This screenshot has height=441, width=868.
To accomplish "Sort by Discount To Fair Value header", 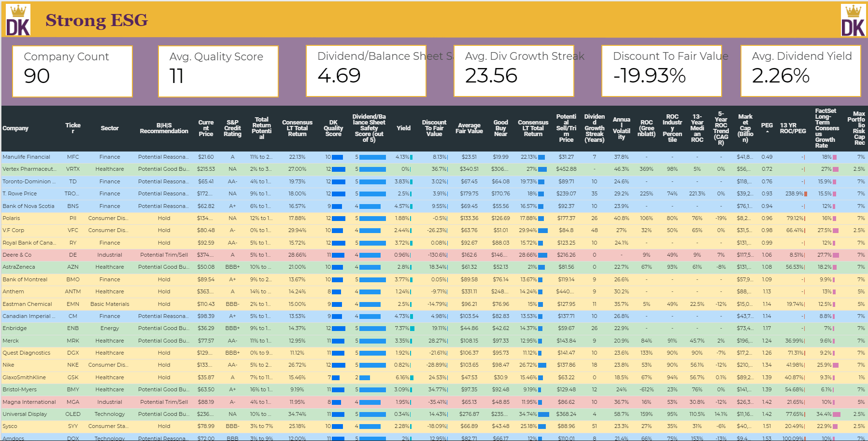I will (434, 128).
